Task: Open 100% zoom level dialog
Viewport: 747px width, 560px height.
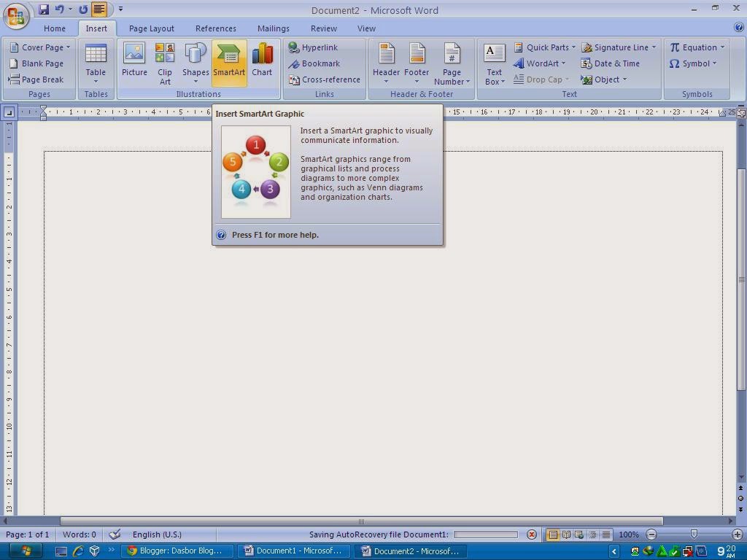Action: (629, 534)
